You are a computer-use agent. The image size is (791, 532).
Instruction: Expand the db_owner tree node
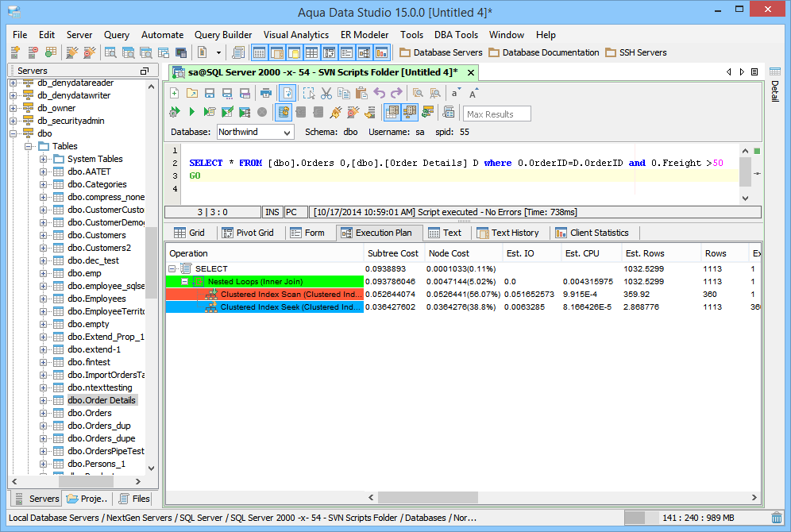pyautogui.click(x=14, y=109)
